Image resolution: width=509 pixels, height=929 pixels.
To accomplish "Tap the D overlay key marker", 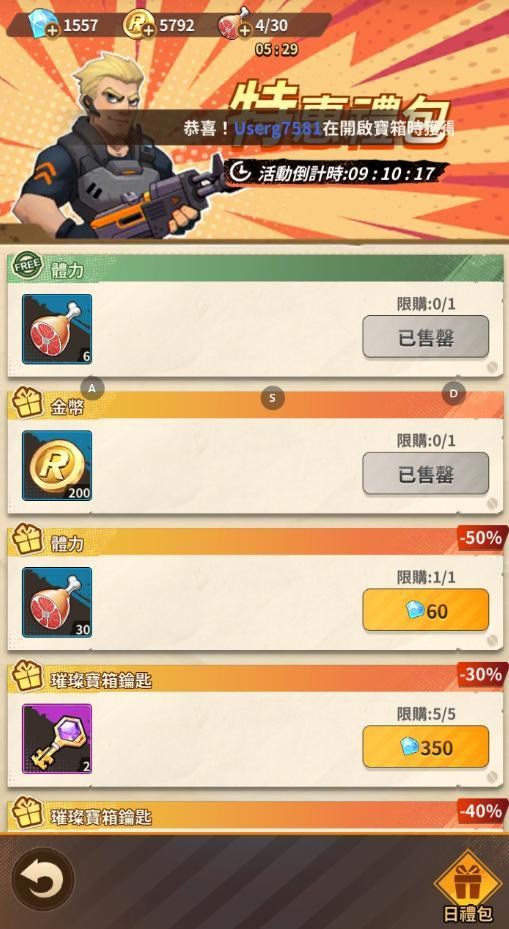I will point(454,393).
